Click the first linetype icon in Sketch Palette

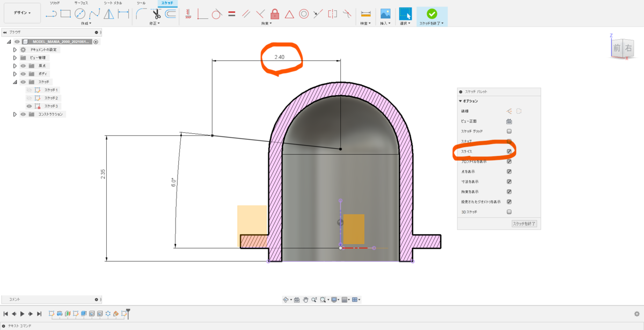pos(509,111)
